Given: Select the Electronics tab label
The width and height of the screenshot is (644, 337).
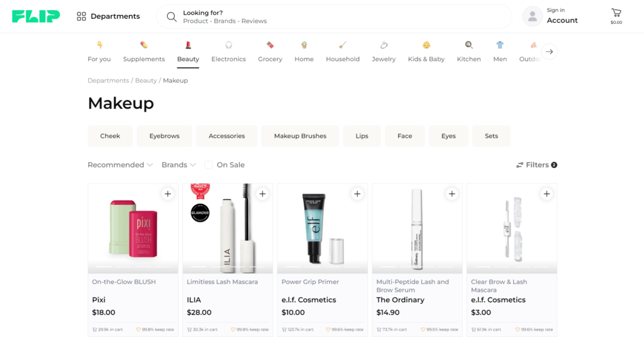Looking at the screenshot, I should [228, 59].
